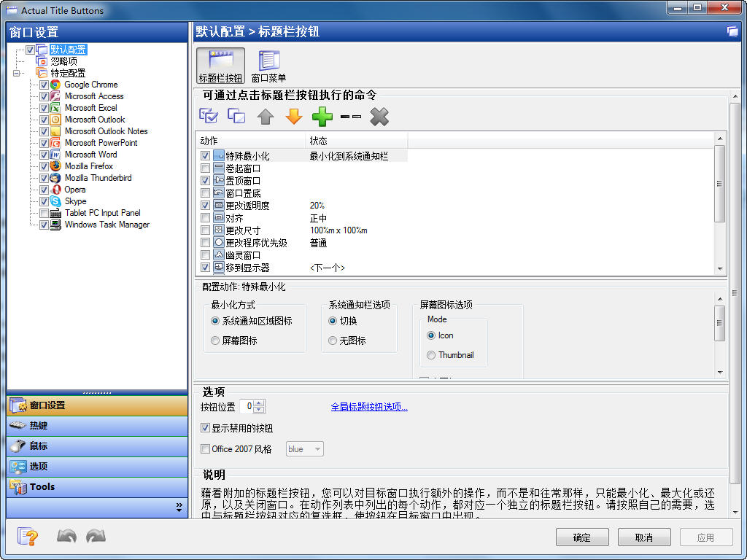Viewport: 747px width, 560px height.
Task: Click the 确定 button to confirm
Action: click(581, 537)
